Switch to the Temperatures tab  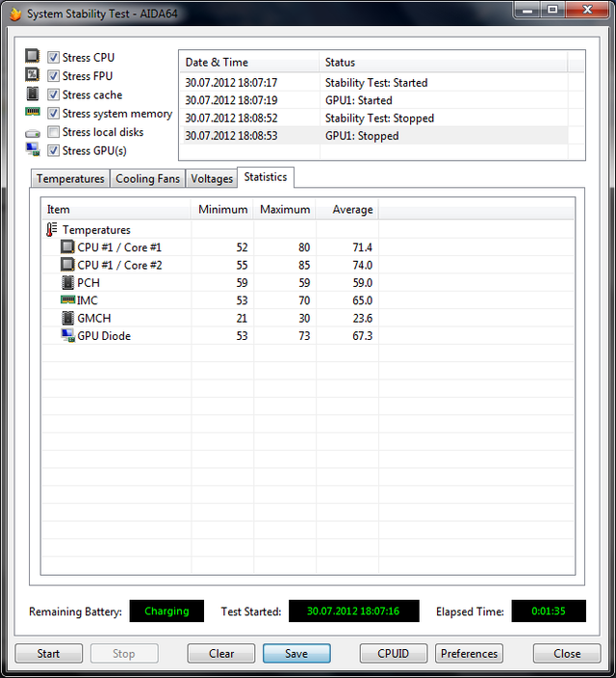pyautogui.click(x=70, y=179)
